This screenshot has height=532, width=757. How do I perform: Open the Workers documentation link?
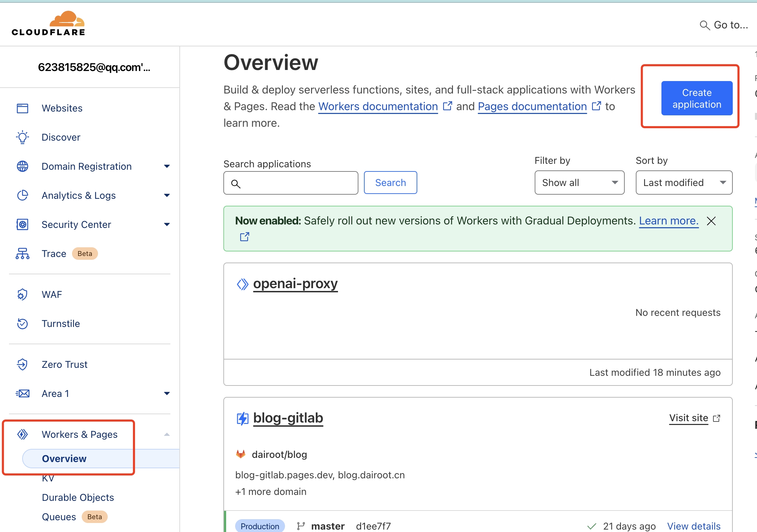[378, 107]
